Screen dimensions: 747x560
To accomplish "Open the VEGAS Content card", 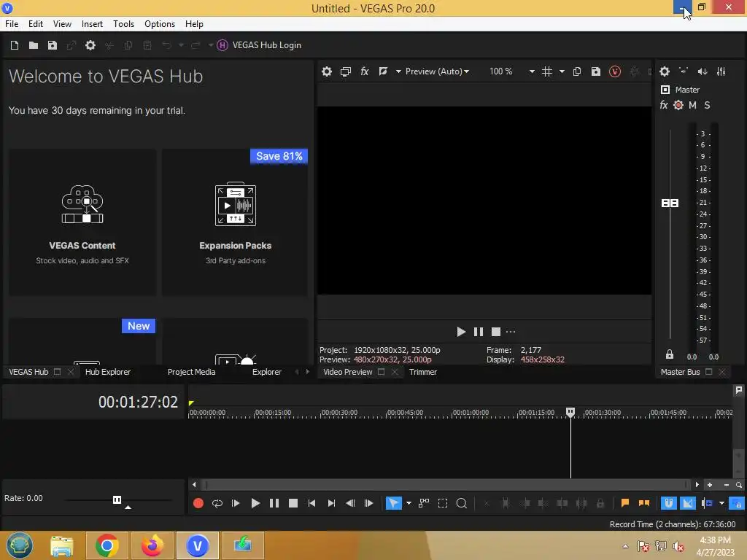I will click(82, 222).
